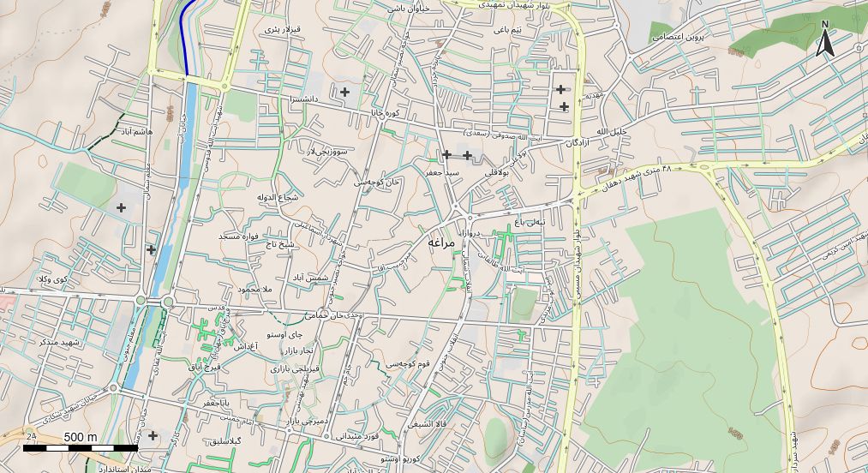
Task: Click the north arrow compass
Action: (x=825, y=39)
